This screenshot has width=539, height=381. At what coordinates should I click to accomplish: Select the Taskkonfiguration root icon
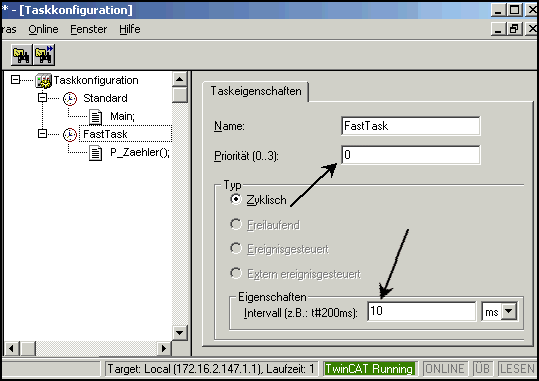44,80
